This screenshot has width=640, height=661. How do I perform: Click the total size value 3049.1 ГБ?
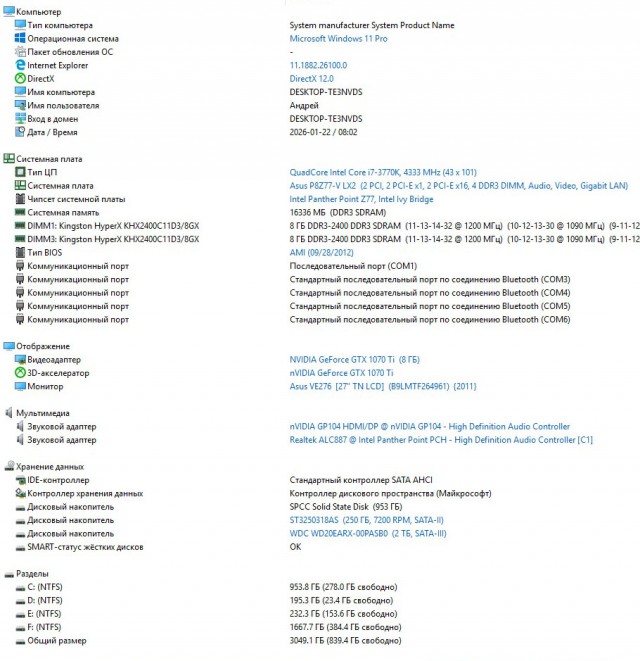(345, 641)
